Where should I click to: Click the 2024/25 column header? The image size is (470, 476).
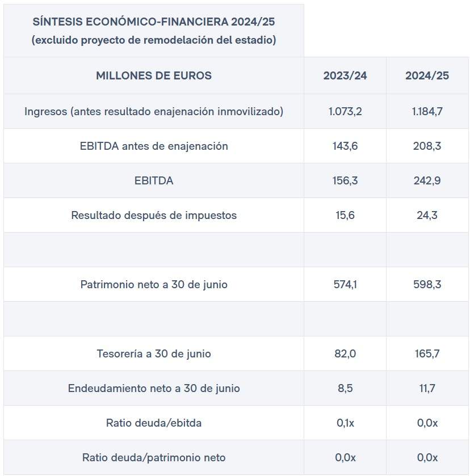click(427, 75)
